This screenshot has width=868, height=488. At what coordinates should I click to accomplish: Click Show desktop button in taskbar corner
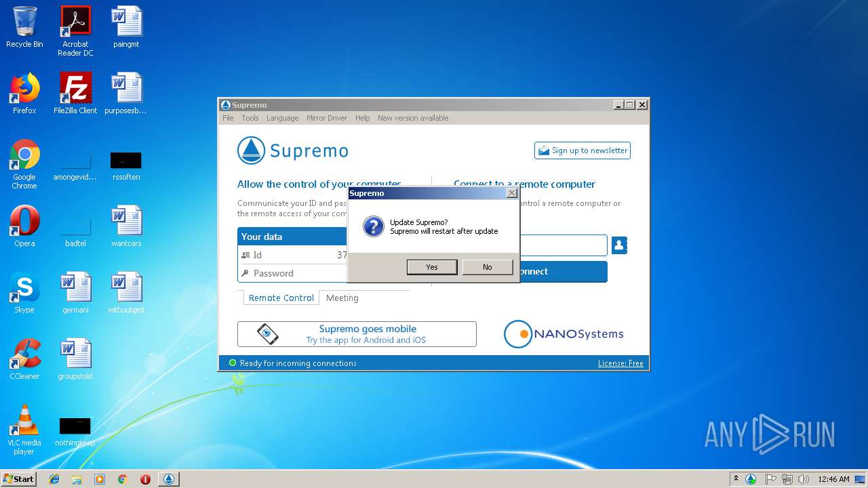861,479
